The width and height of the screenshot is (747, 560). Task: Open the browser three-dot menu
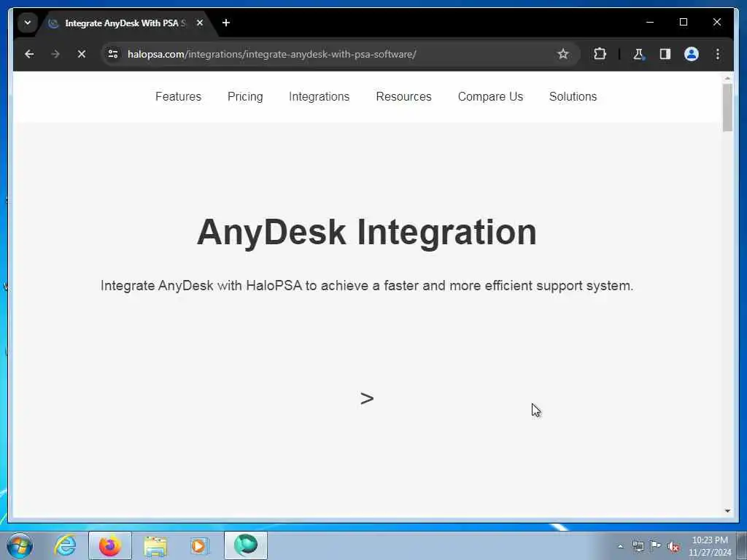pyautogui.click(x=718, y=54)
